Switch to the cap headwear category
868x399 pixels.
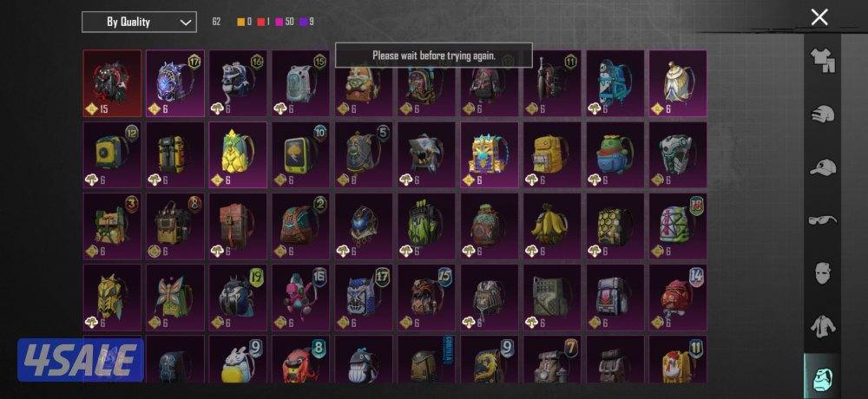tap(822, 167)
